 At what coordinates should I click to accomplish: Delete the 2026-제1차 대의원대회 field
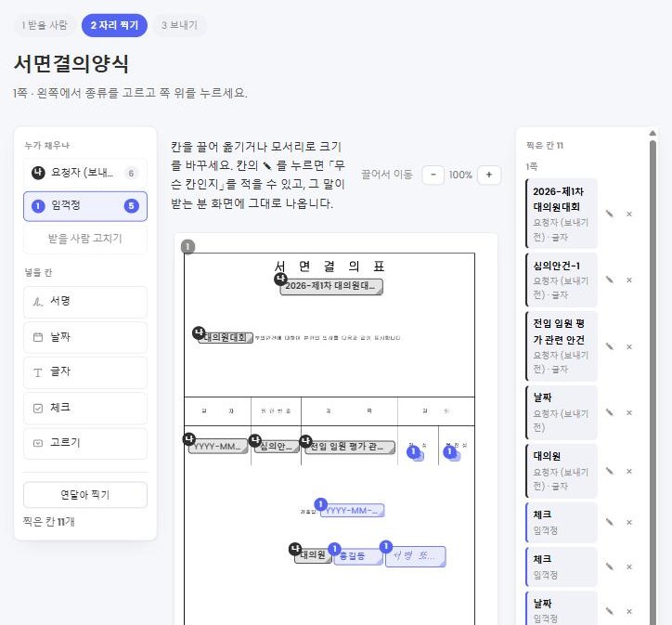click(x=629, y=214)
